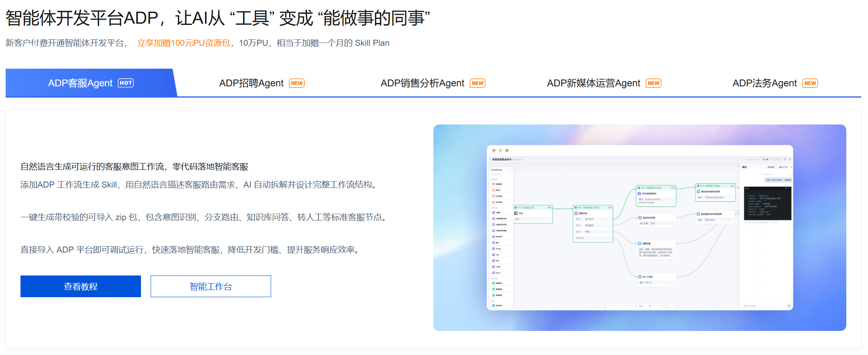The height and width of the screenshot is (355, 868).
Task: Open the ADP销售分析Agent tab
Action: 433,83
